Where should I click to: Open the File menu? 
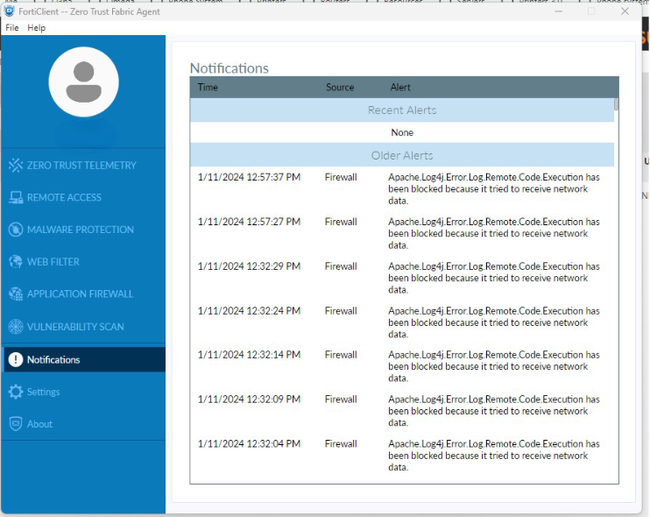(x=12, y=28)
